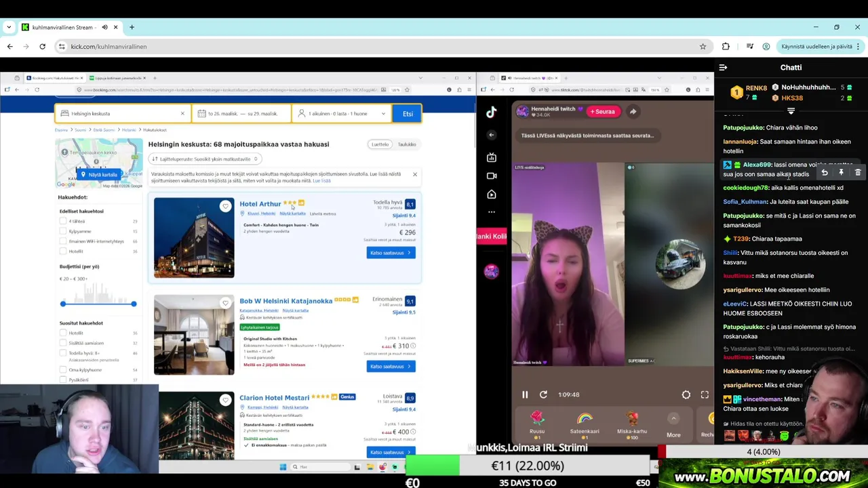Click Katso saatavuus for Hotel Arthur
This screenshot has height=488, width=868.
391,253
